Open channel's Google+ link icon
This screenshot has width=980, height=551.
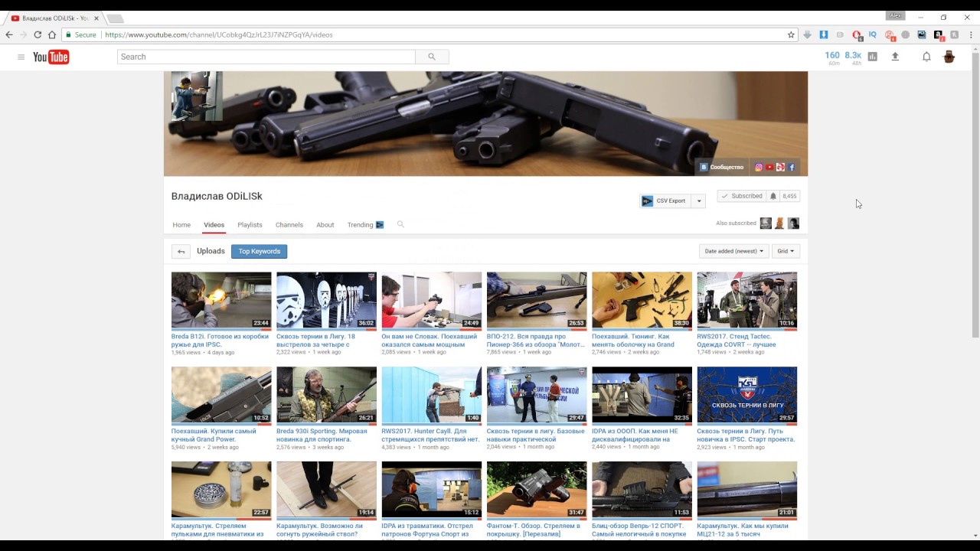780,167
